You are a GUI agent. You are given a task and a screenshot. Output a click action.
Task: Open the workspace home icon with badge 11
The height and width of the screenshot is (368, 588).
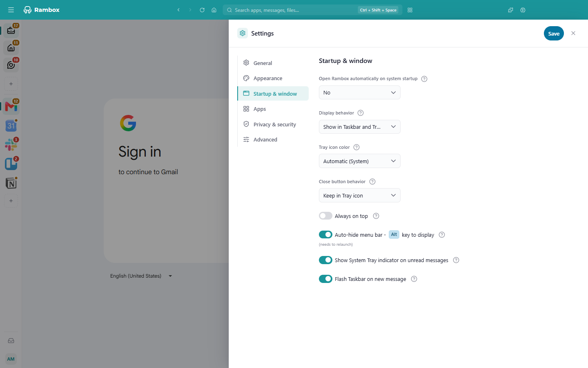tap(11, 48)
